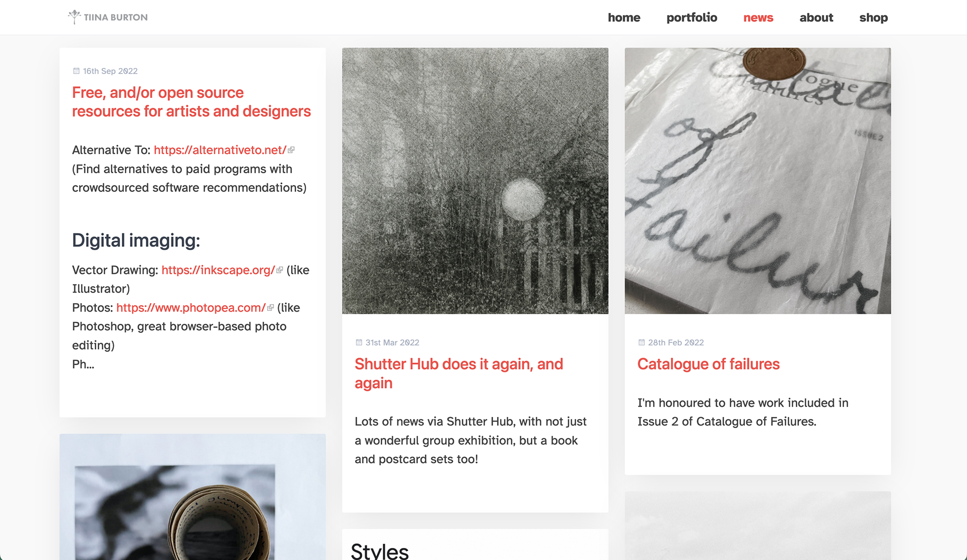Image resolution: width=967 pixels, height=560 pixels.
Task: Click external link icon after alternativeto.net
Action: pos(291,150)
